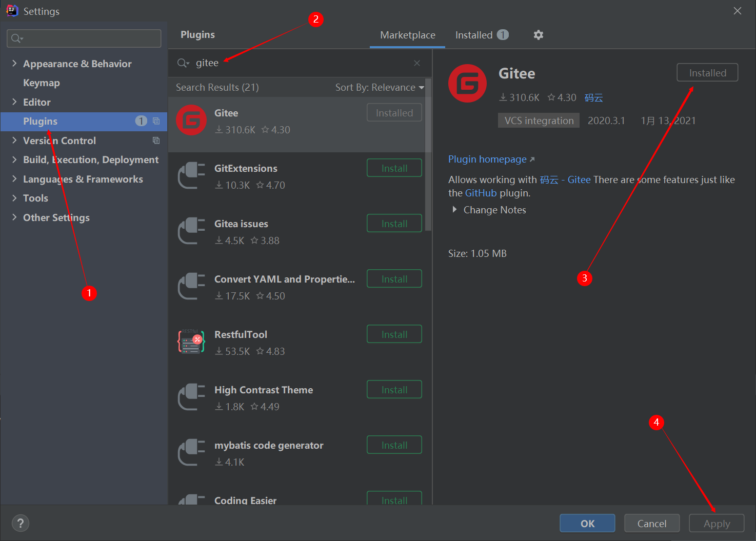This screenshot has width=756, height=541.
Task: Clear the gitee search with the X icon
Action: [x=417, y=63]
